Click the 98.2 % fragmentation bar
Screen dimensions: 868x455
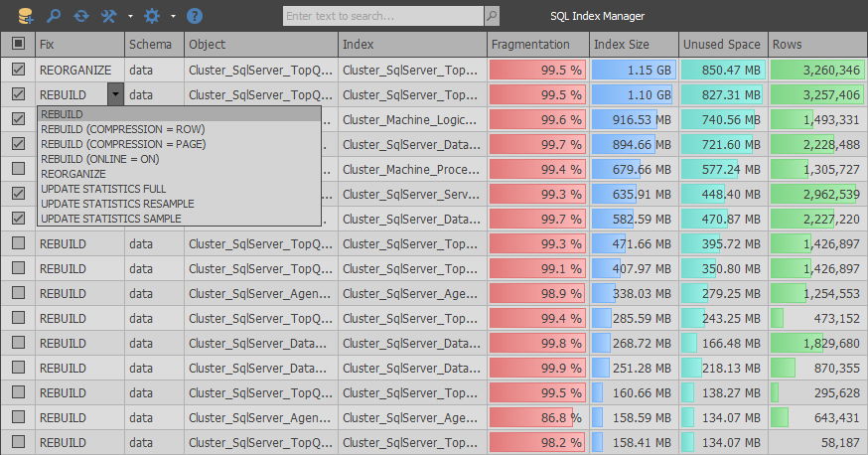click(x=537, y=442)
